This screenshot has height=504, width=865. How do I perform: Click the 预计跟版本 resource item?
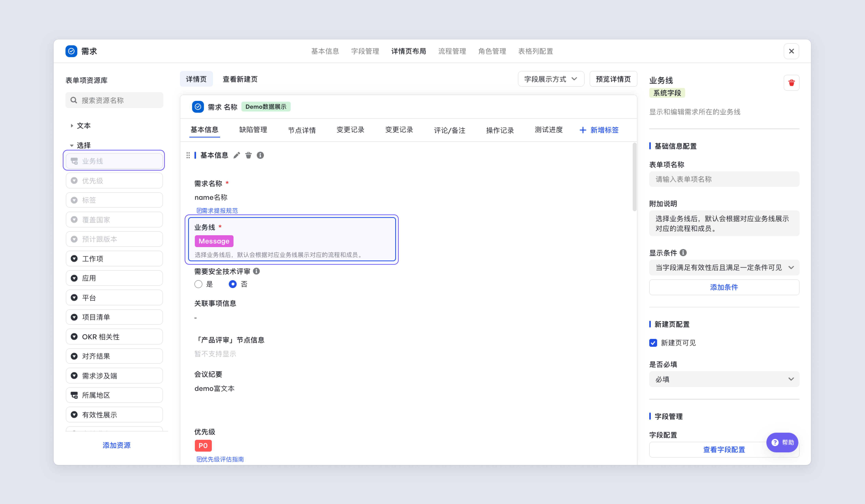click(x=114, y=239)
